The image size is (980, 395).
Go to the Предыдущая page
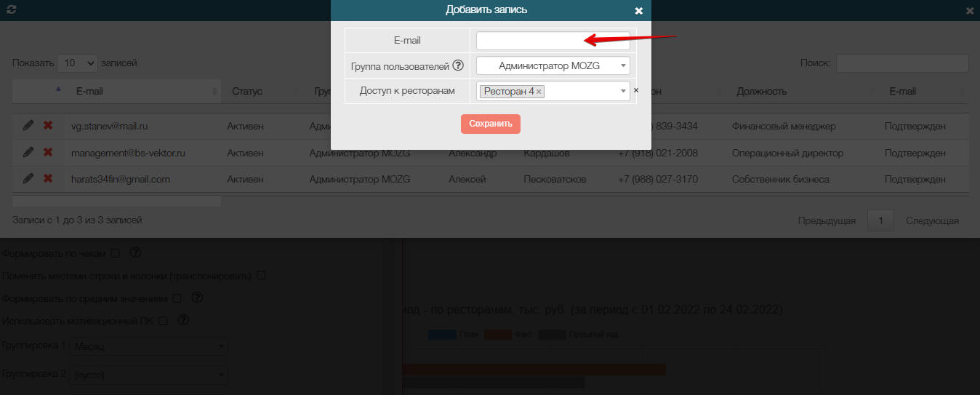point(826,221)
